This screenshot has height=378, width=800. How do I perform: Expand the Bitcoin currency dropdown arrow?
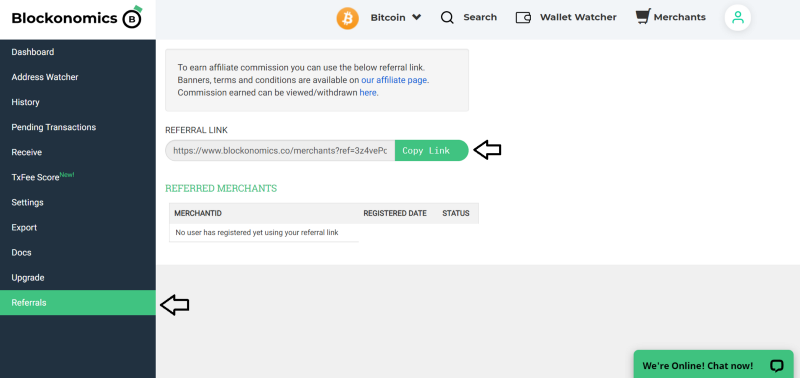[x=416, y=17]
